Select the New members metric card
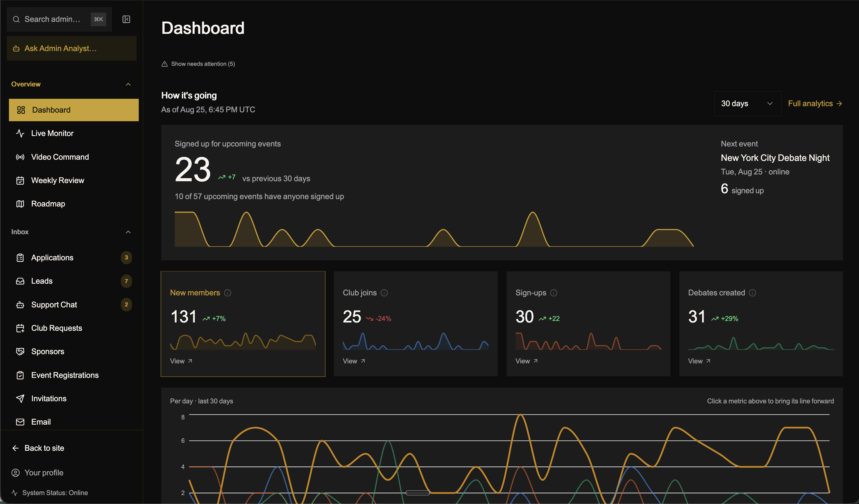The image size is (859, 504). pos(243,324)
